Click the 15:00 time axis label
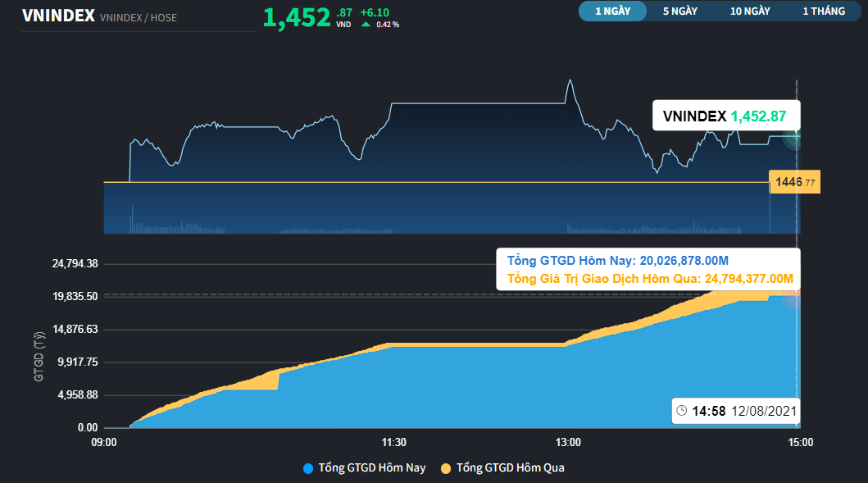Viewport: 868px width, 483px height. pos(801,442)
